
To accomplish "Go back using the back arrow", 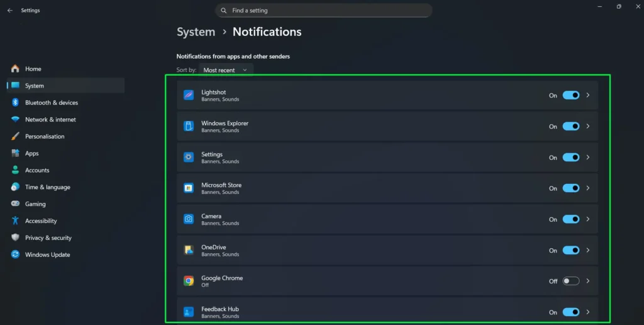I will tap(10, 11).
